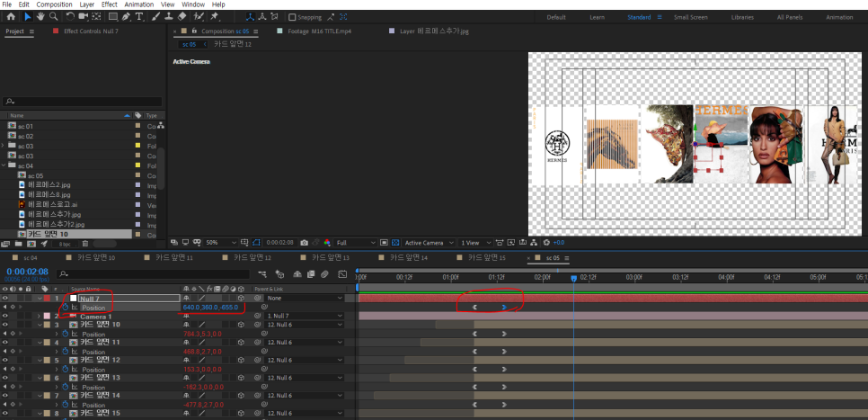Select the Eraser tool
Viewport: 868px width, 420px height.
tap(182, 16)
